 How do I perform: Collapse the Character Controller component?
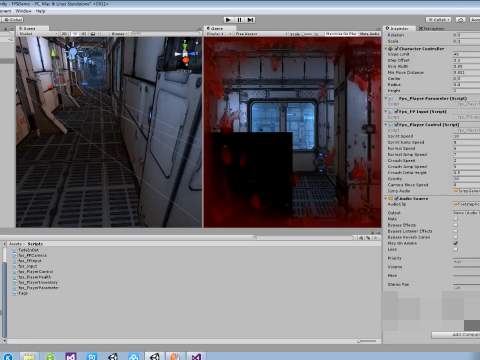[x=386, y=49]
